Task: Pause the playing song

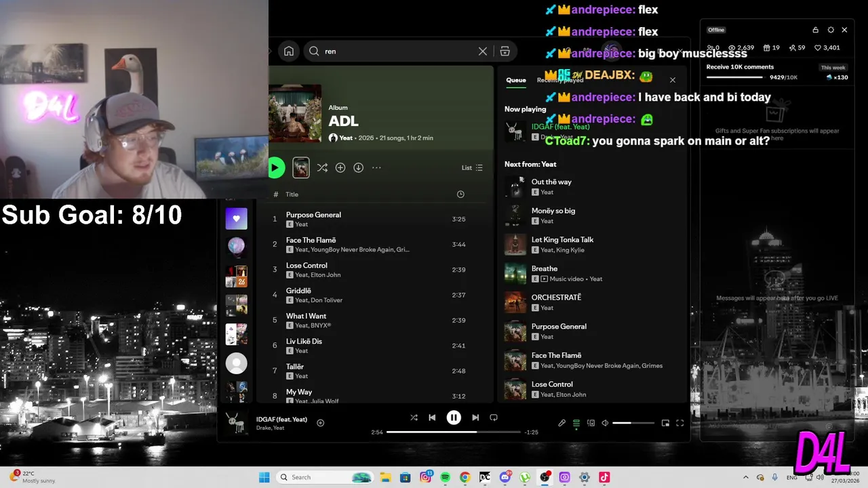Action: coord(454,418)
